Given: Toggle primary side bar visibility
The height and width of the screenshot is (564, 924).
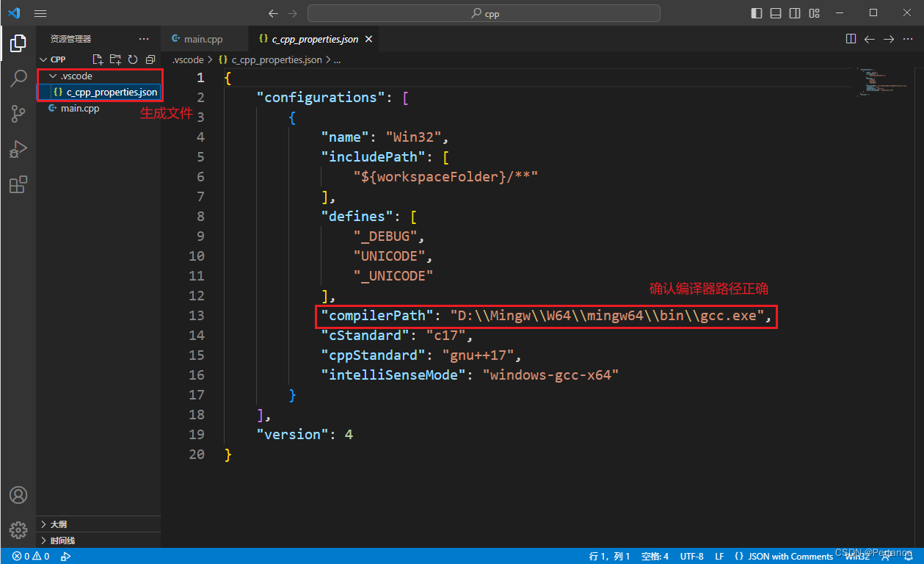Looking at the screenshot, I should pyautogui.click(x=757, y=13).
